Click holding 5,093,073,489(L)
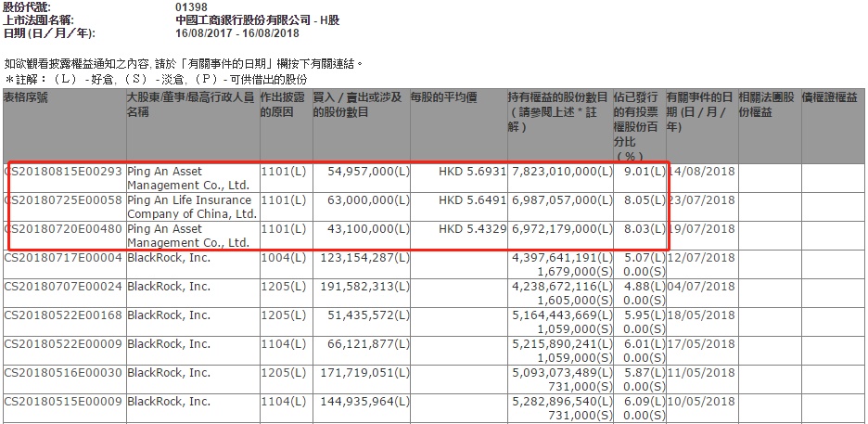The image size is (868, 424). coord(561,373)
